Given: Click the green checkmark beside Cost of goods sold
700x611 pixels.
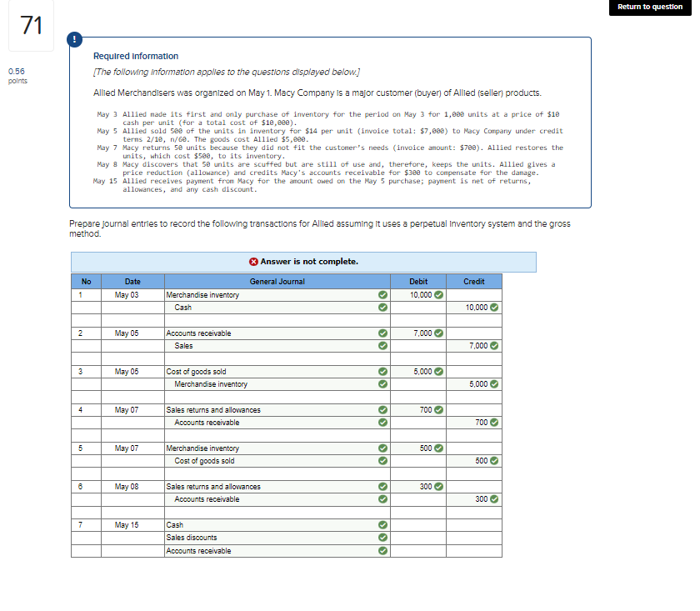Looking at the screenshot, I should (x=381, y=371).
